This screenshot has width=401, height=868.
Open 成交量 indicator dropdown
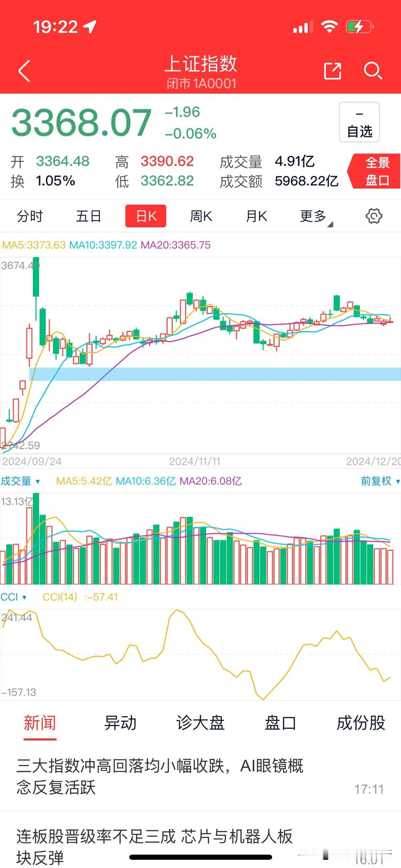(x=20, y=481)
